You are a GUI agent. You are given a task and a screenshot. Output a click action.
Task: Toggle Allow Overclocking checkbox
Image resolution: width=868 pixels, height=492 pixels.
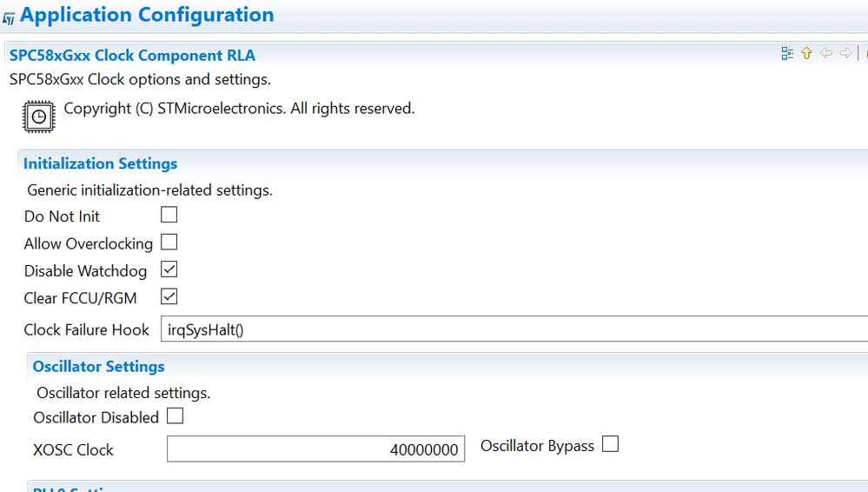[169, 243]
